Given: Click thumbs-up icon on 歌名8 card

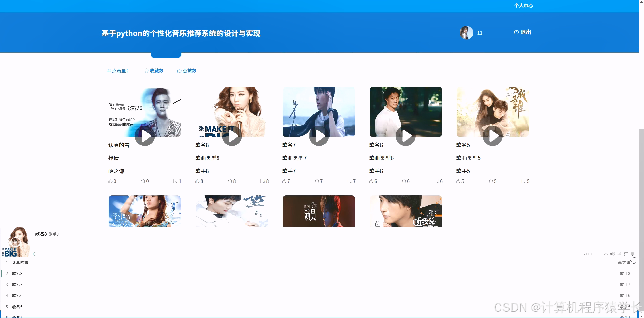Looking at the screenshot, I should (x=197, y=181).
